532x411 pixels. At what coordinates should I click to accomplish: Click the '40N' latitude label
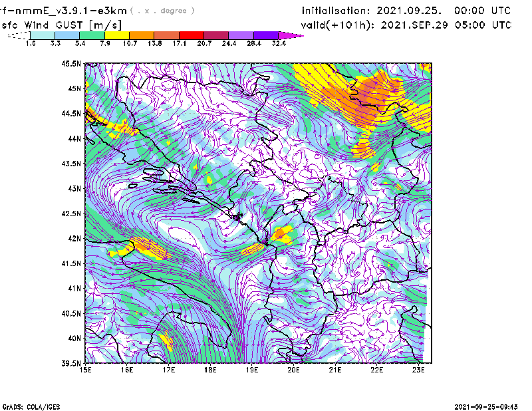tap(74, 339)
